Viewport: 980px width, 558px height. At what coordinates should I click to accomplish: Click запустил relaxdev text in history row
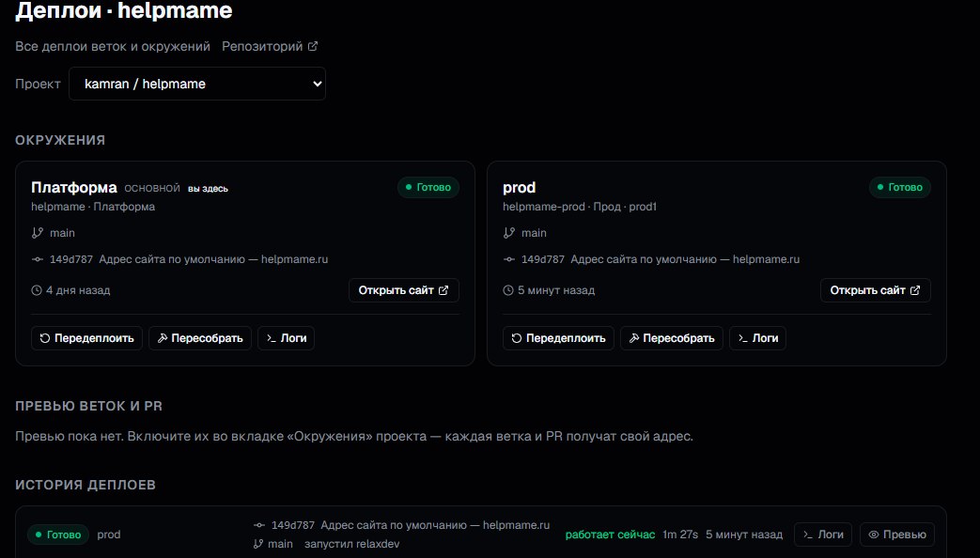(x=351, y=544)
